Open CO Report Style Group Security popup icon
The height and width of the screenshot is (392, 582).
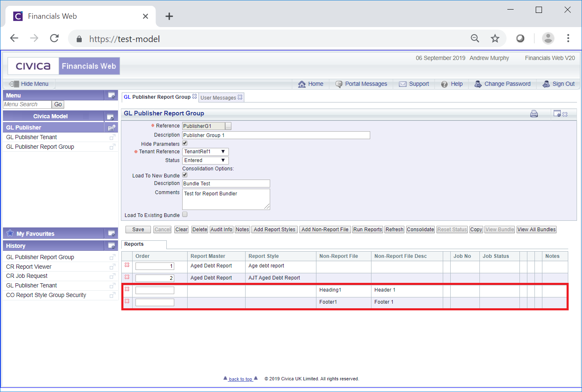tap(112, 295)
